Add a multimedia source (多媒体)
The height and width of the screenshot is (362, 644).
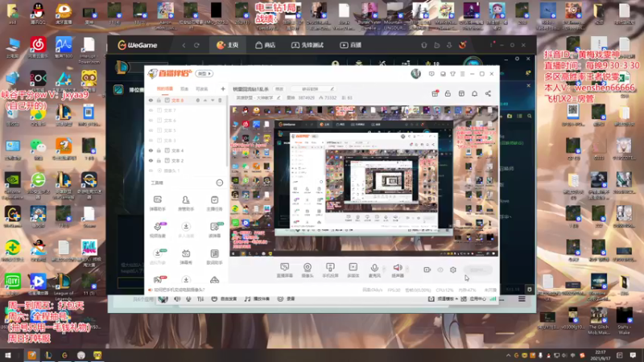click(353, 270)
